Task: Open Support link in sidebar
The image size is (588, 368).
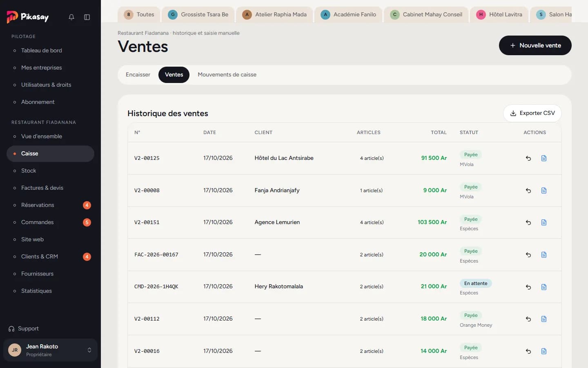Action: pos(24,329)
